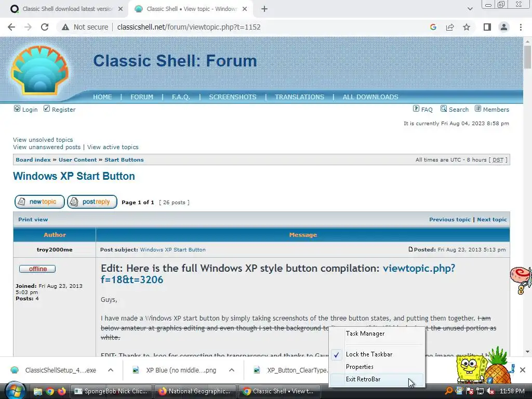
Task: Open the View unsolved topics link
Action: coord(43,140)
